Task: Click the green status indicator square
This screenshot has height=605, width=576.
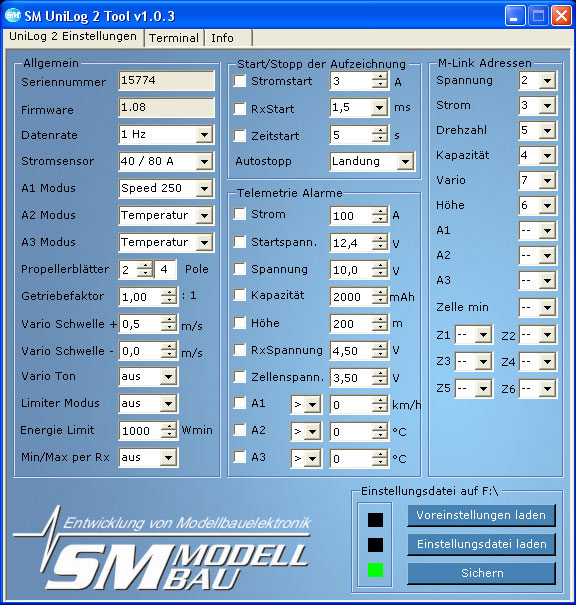Action: click(375, 570)
